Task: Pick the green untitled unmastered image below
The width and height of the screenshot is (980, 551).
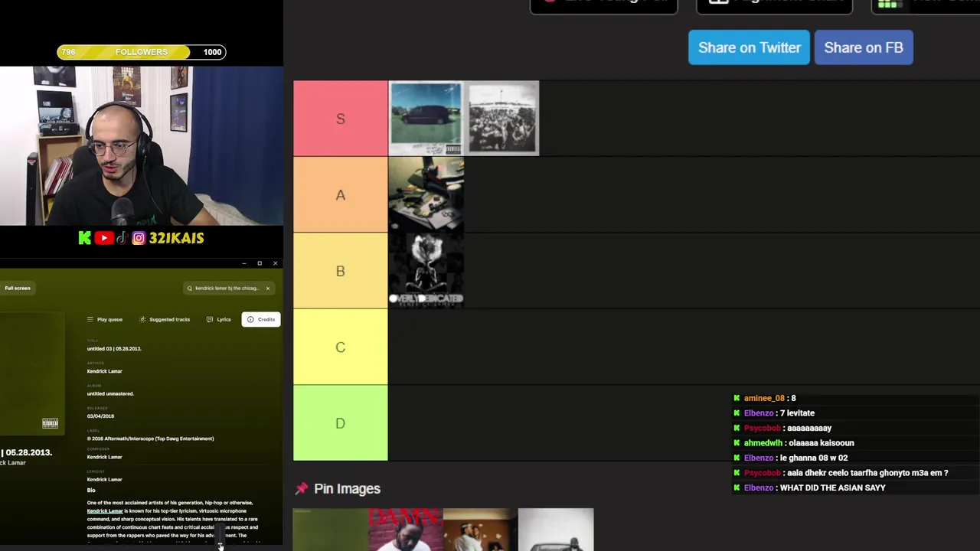Action: coord(330,530)
